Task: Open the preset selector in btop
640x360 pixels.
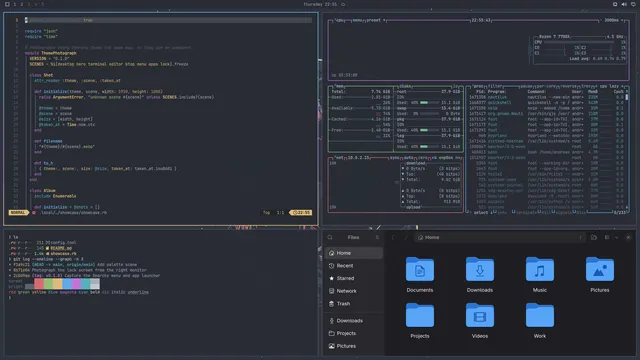Action: tap(373, 20)
